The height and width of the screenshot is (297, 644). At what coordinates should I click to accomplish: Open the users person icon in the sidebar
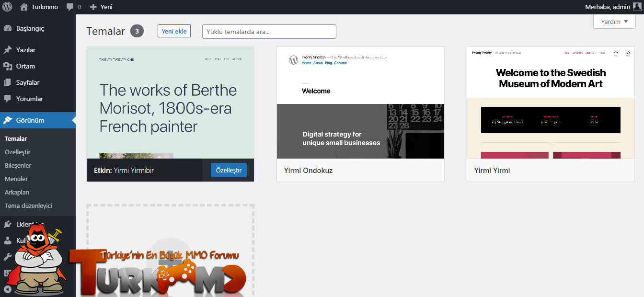8,240
